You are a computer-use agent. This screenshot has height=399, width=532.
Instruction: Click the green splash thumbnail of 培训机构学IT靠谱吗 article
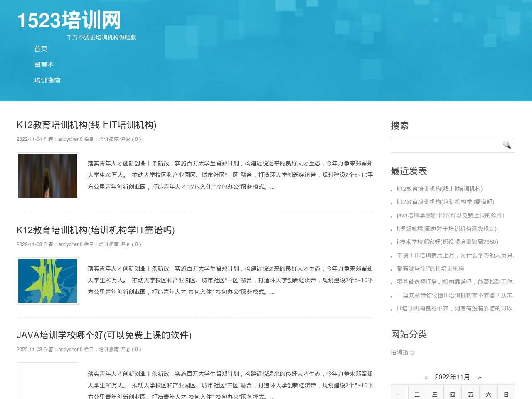pyautogui.click(x=48, y=281)
